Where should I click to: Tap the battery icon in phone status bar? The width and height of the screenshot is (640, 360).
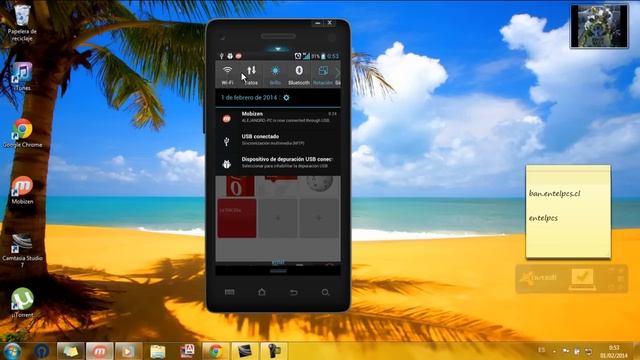(323, 56)
